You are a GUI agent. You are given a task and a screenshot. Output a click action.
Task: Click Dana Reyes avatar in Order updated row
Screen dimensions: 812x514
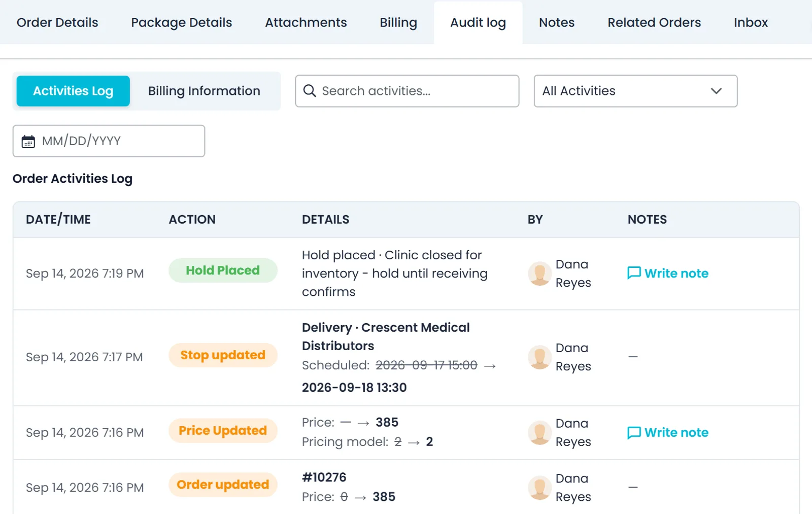[539, 488]
